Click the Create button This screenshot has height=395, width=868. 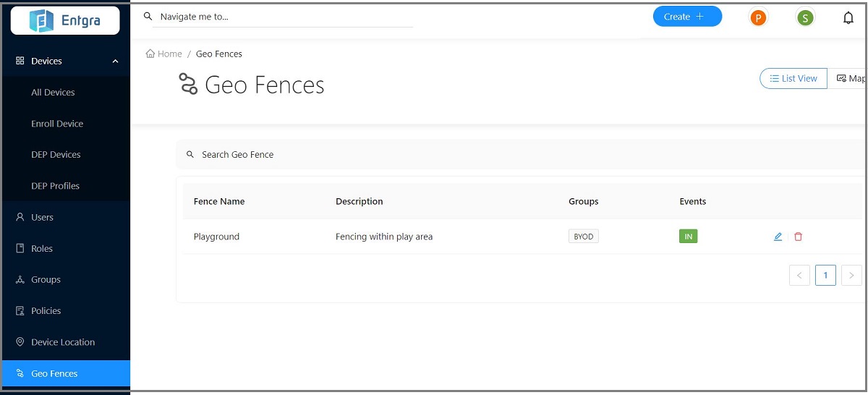pos(687,17)
